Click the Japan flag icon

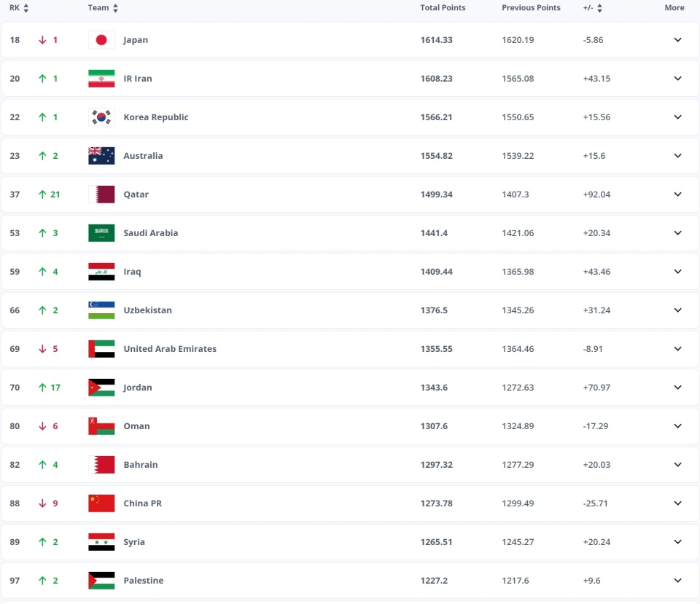click(101, 40)
